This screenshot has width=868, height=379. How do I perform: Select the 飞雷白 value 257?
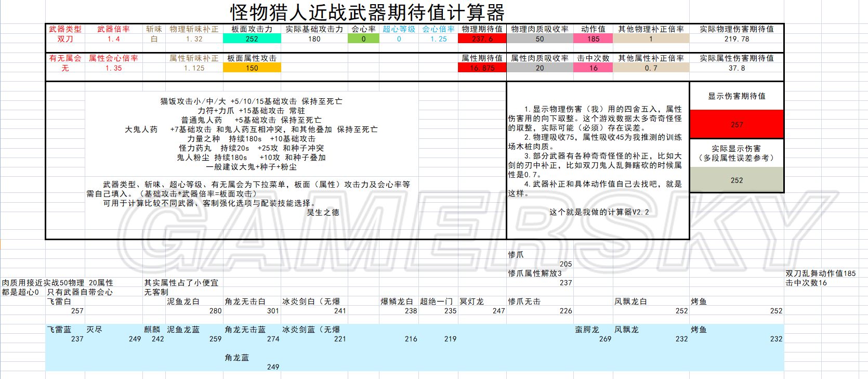77,311
